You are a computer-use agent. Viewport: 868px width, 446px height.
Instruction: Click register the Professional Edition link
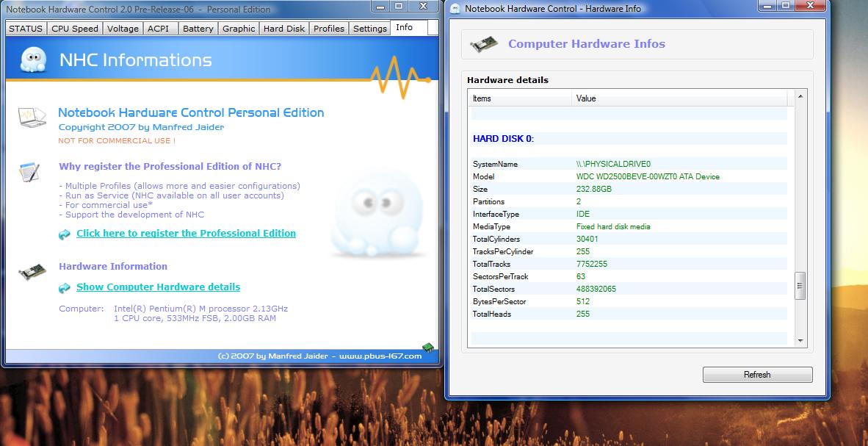(186, 233)
